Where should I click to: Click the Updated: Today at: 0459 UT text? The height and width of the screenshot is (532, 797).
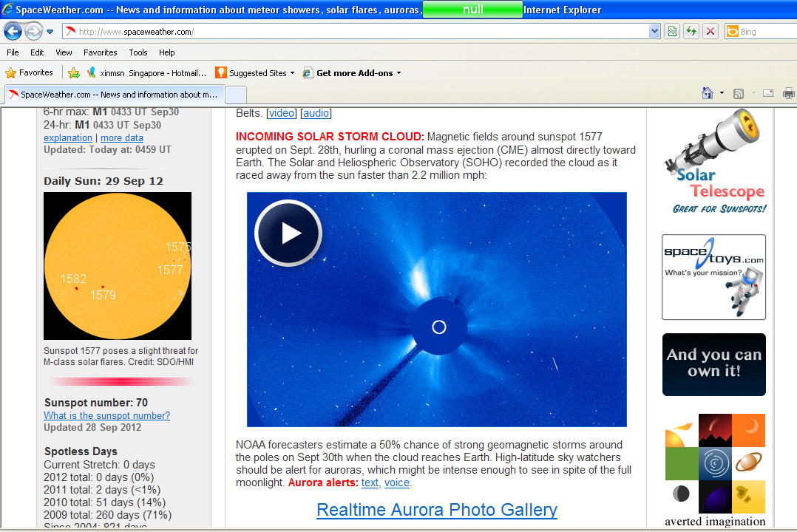[108, 150]
